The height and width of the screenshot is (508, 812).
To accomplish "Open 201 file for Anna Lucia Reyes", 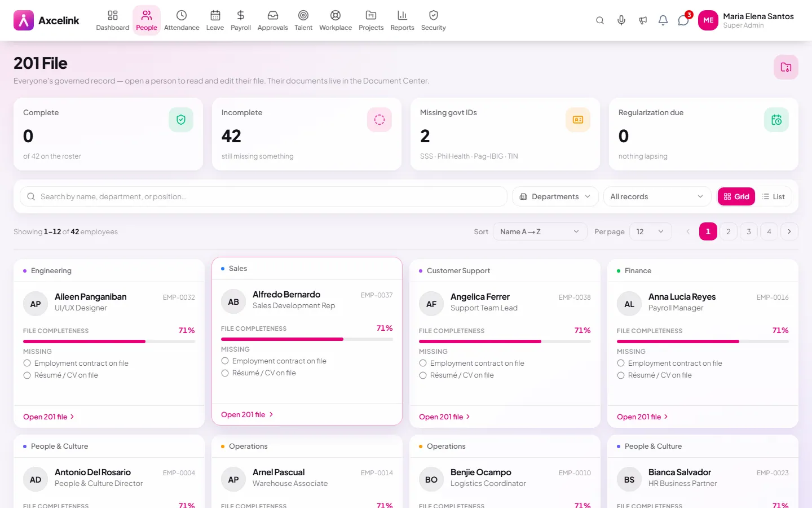I will pyautogui.click(x=642, y=417).
